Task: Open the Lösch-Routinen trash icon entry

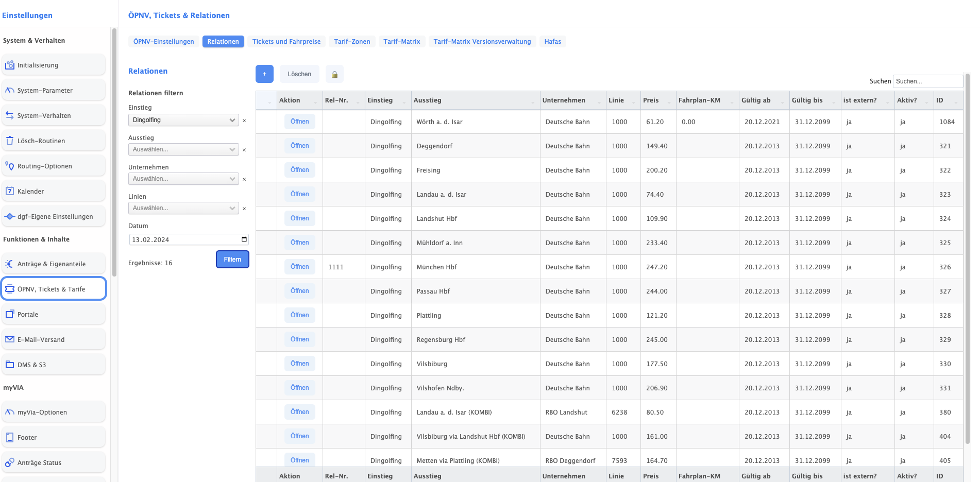Action: [10, 141]
